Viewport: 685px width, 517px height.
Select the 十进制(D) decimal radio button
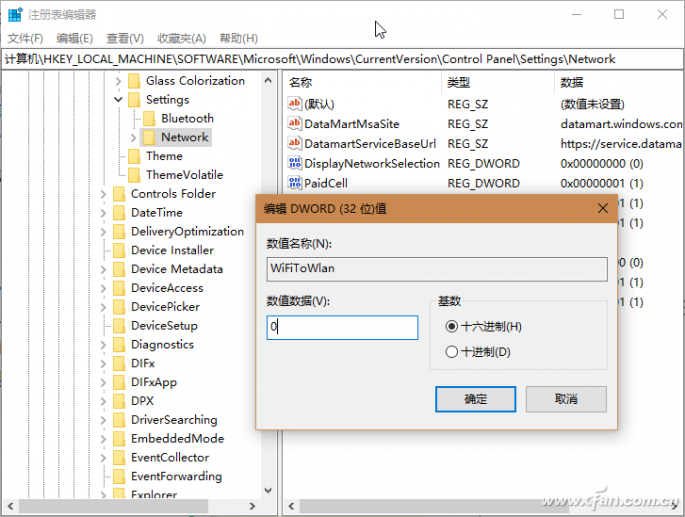pos(452,352)
